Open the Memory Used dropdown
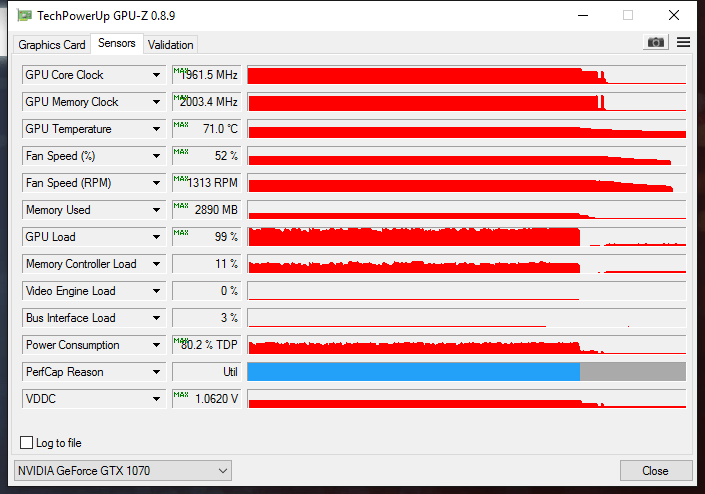This screenshot has height=494, width=705. click(156, 210)
